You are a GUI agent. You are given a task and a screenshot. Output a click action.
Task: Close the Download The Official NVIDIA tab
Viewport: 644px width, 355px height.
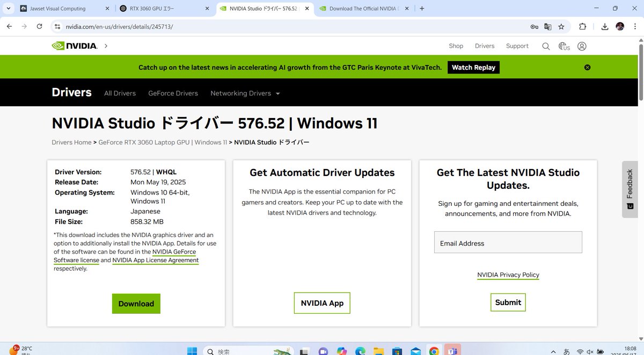pos(406,9)
